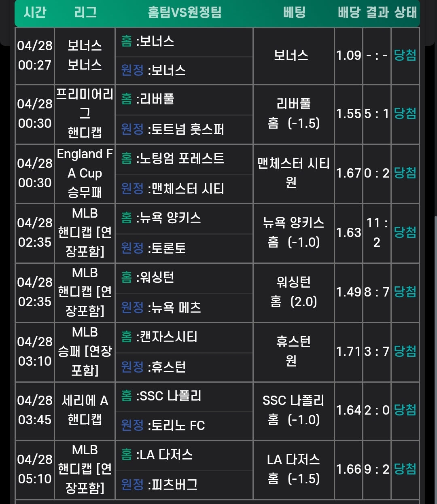Click the 시간 column header
The image size is (437, 504).
(x=35, y=13)
